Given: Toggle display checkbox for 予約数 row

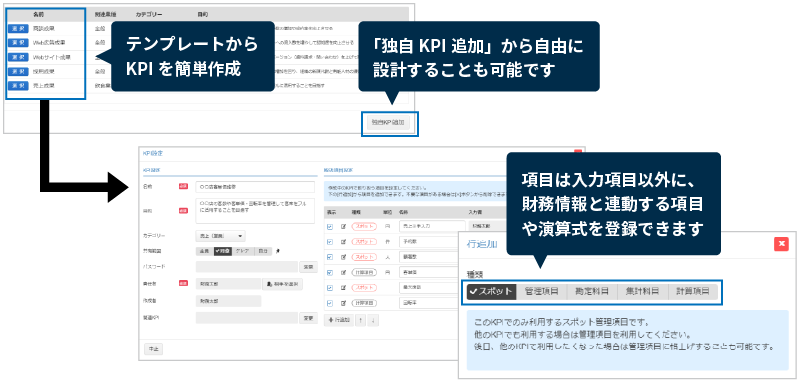Looking at the screenshot, I should [x=330, y=242].
